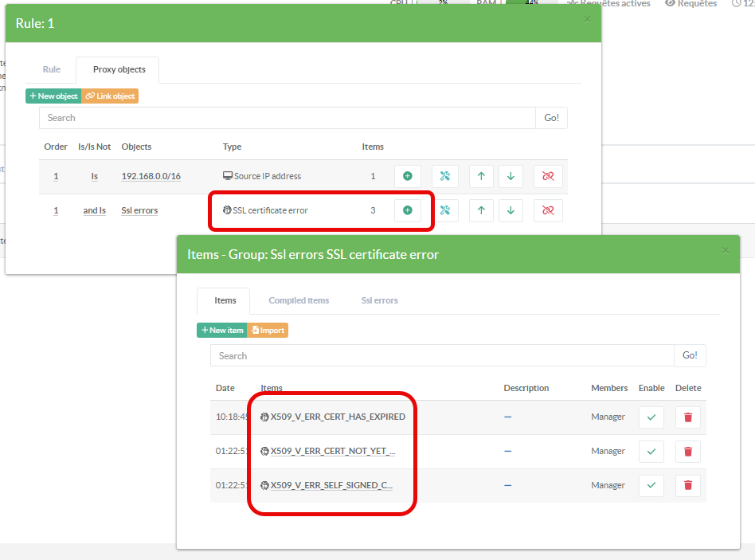Open tools icon for Source IP address row
Viewport: 755px width, 560px height.
click(444, 176)
